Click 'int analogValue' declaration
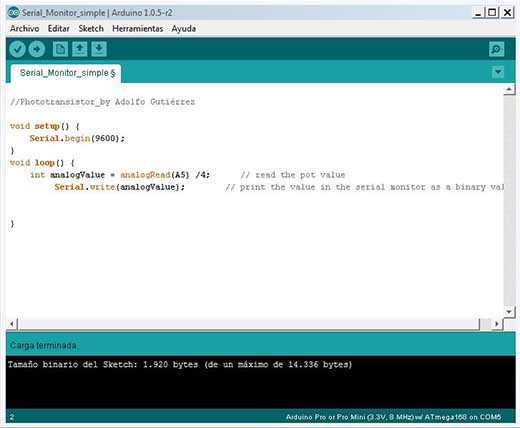Image resolution: width=520 pixels, height=428 pixels. tap(67, 175)
